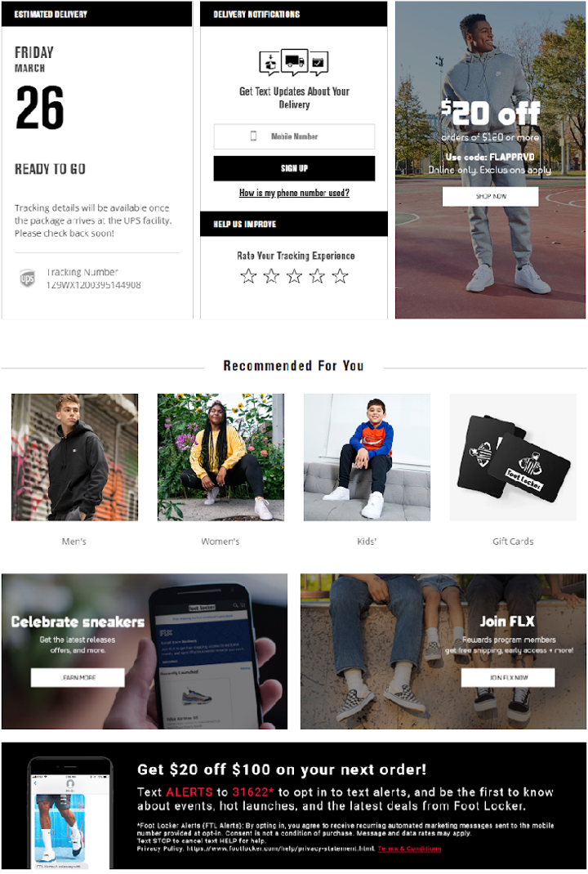This screenshot has height=874, width=588.
Task: Click the phone icon in Mobile Number field
Action: coord(254,136)
